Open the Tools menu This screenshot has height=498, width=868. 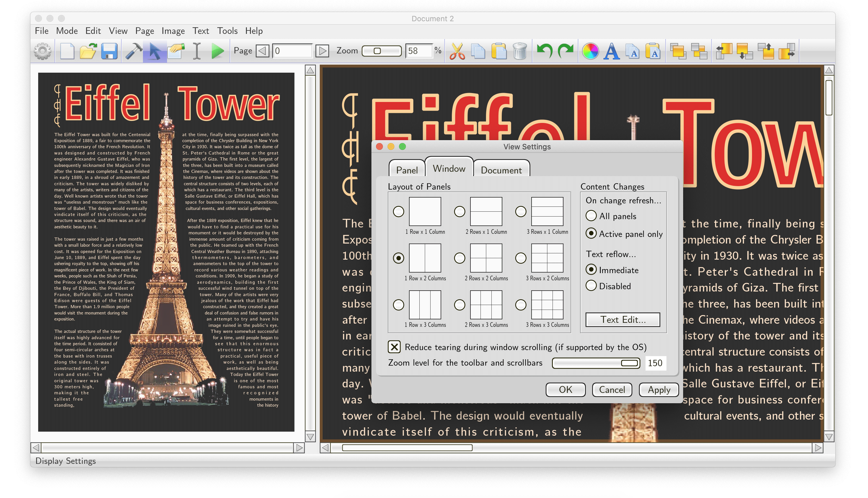227,31
